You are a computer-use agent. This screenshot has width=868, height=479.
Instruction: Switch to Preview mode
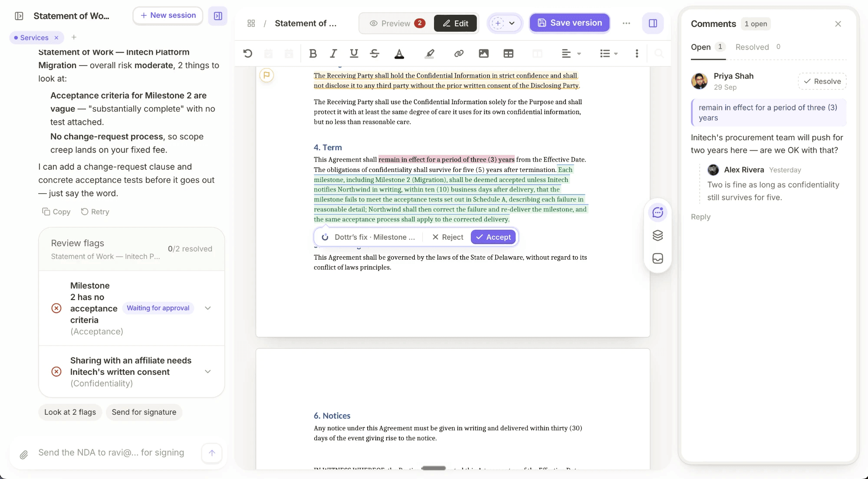pos(396,23)
